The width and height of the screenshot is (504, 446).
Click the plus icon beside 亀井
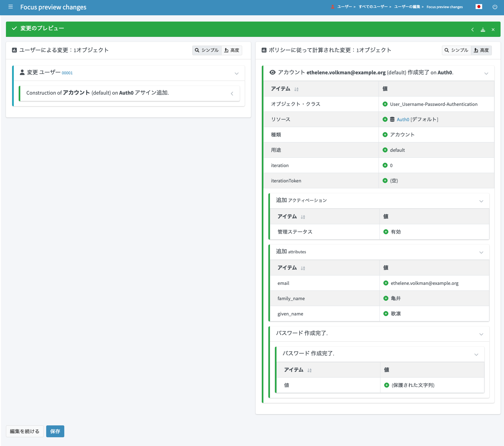click(386, 298)
